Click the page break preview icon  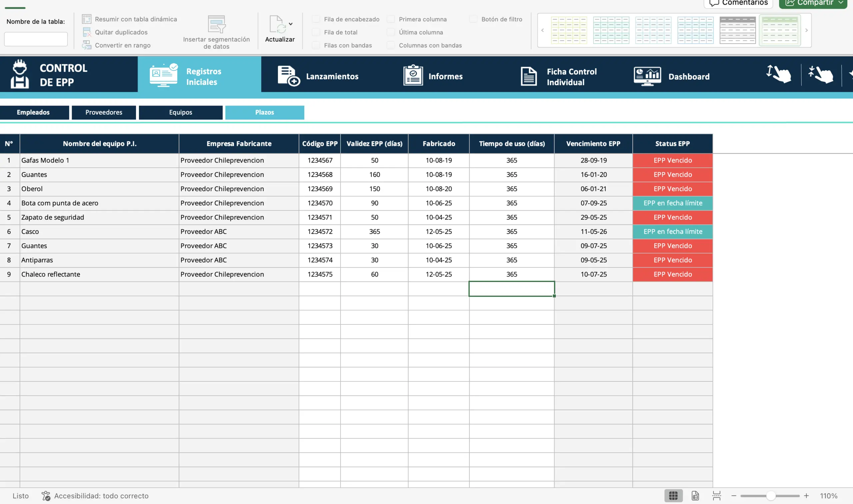point(716,496)
